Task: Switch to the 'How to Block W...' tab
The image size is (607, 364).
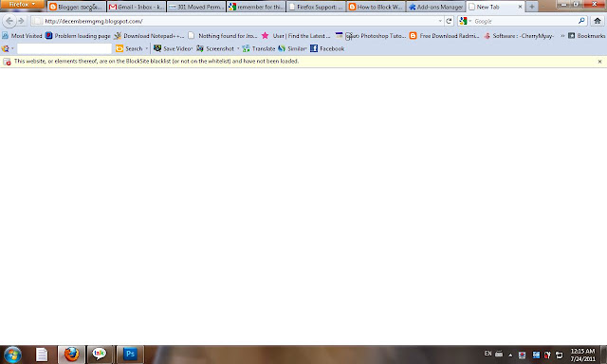Action: click(376, 7)
